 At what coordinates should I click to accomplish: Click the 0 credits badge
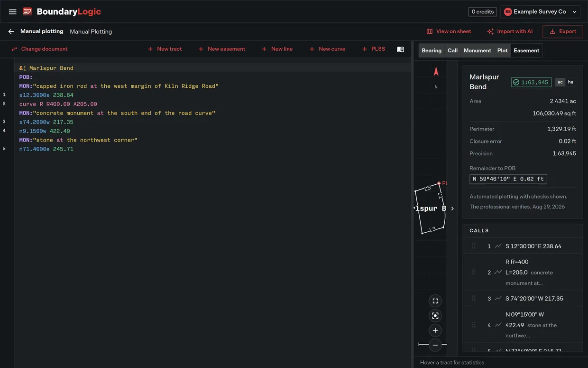click(483, 12)
